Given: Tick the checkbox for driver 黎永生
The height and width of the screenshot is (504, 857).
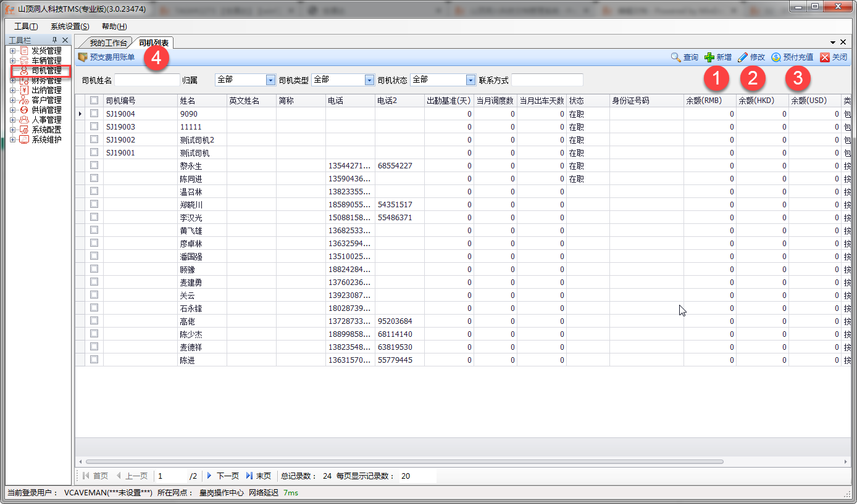Looking at the screenshot, I should 94,165.
